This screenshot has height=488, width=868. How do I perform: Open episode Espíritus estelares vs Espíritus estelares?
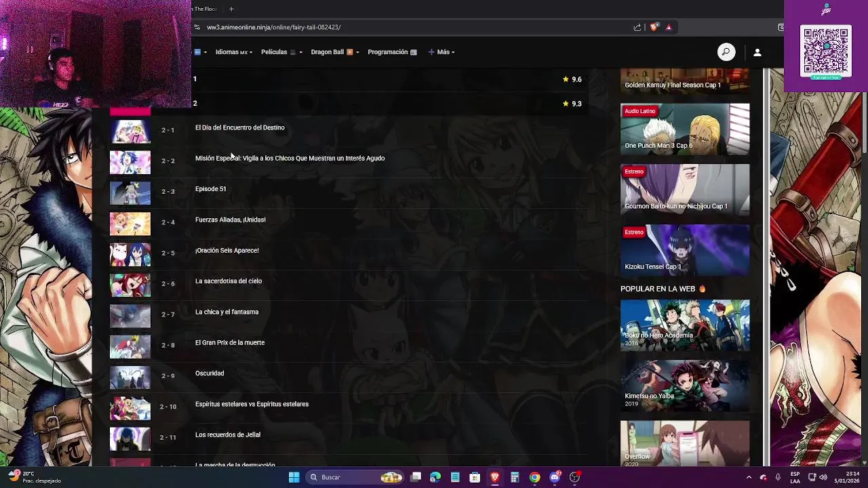(x=252, y=404)
